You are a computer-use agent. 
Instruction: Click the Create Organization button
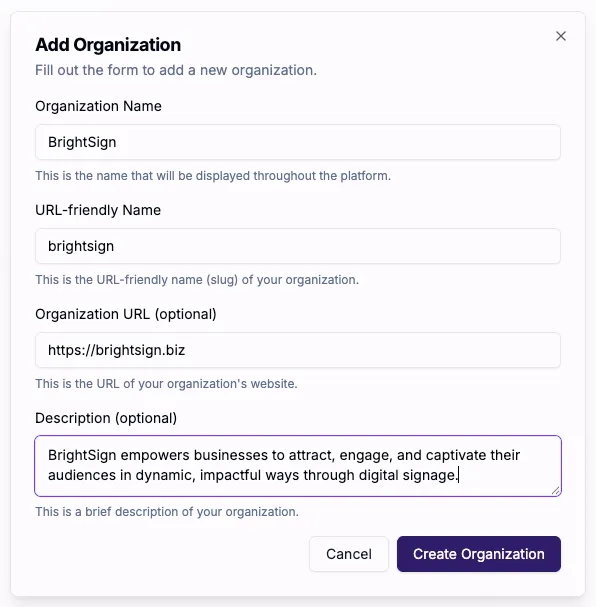point(479,554)
